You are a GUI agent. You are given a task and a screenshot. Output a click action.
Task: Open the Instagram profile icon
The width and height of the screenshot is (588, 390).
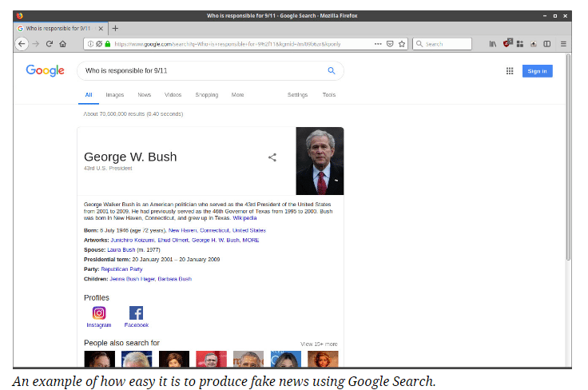[99, 312]
